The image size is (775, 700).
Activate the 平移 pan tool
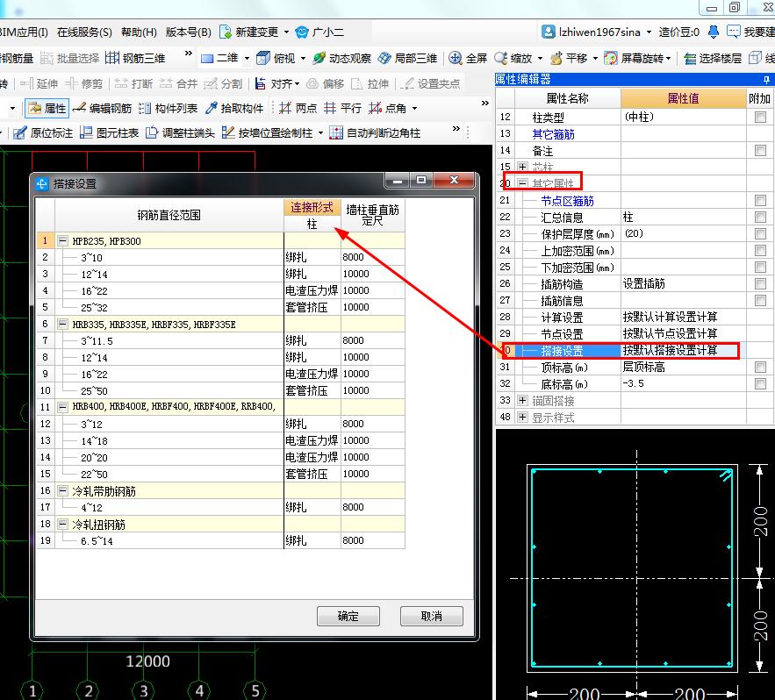coord(569,58)
